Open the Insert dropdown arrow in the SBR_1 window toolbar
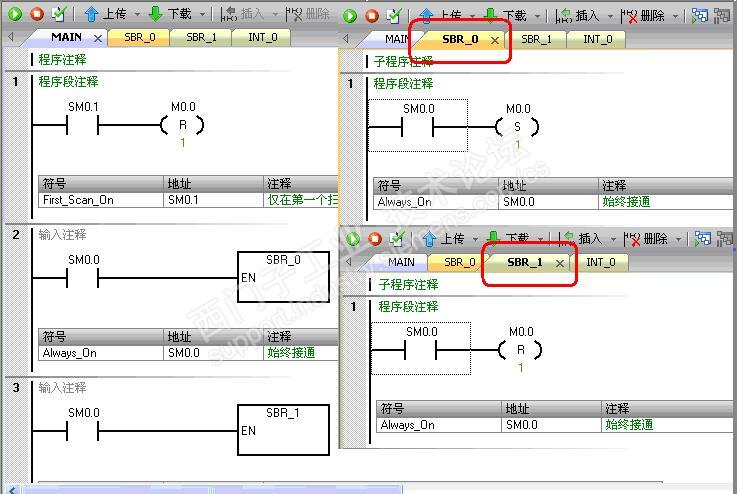 [613, 240]
